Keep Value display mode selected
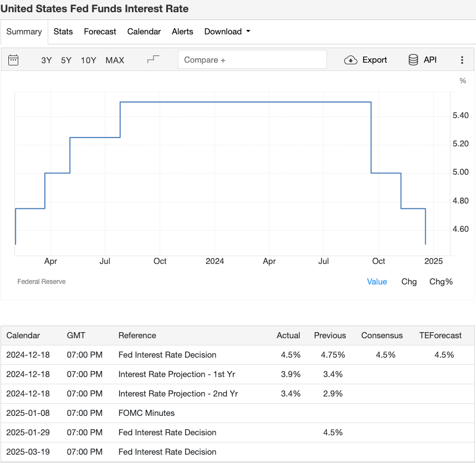 coord(377,282)
